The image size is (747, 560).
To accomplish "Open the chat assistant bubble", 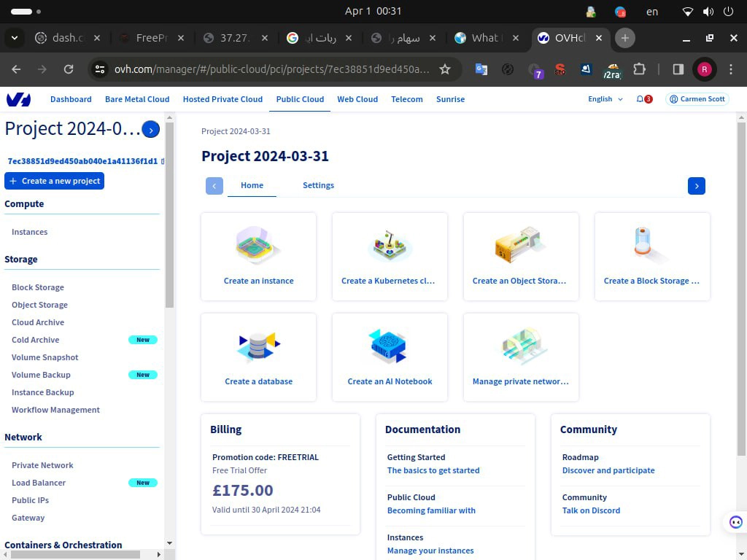I will coord(735,522).
